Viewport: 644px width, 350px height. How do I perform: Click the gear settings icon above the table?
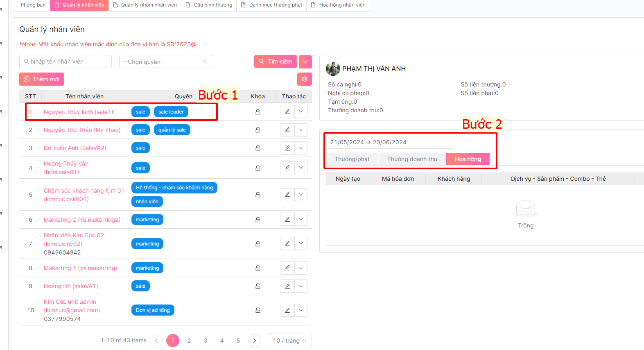click(x=304, y=79)
